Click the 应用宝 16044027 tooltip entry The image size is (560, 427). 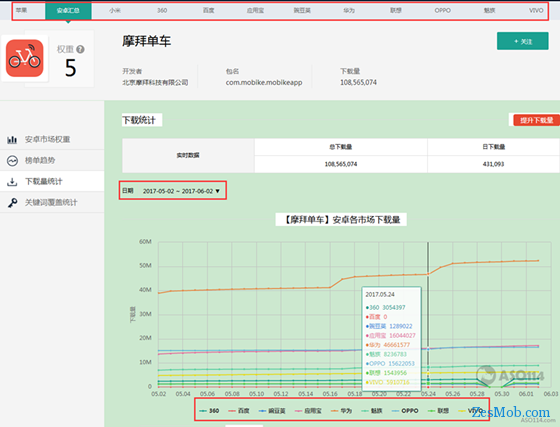tap(391, 336)
